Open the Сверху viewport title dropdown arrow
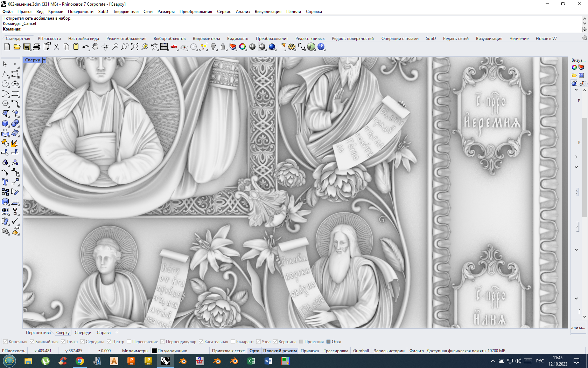This screenshot has height=368, width=588. 44,60
